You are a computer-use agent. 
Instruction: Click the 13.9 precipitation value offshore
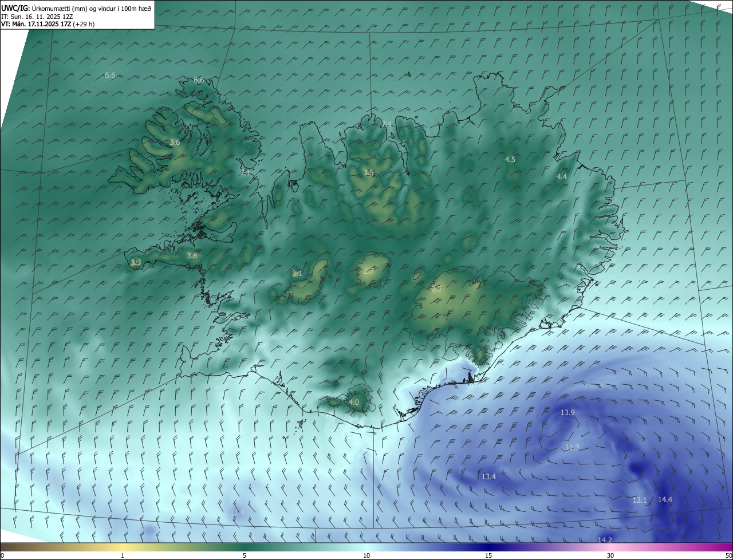[568, 412]
